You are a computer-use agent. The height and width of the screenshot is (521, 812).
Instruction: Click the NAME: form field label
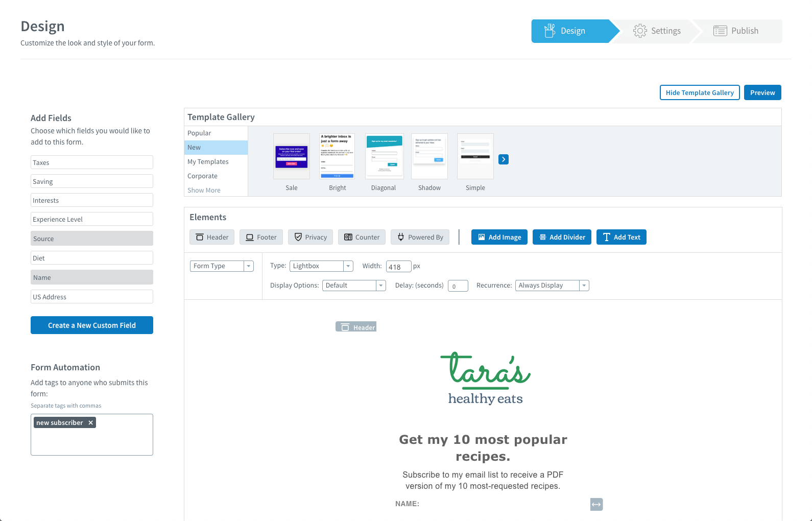point(407,504)
